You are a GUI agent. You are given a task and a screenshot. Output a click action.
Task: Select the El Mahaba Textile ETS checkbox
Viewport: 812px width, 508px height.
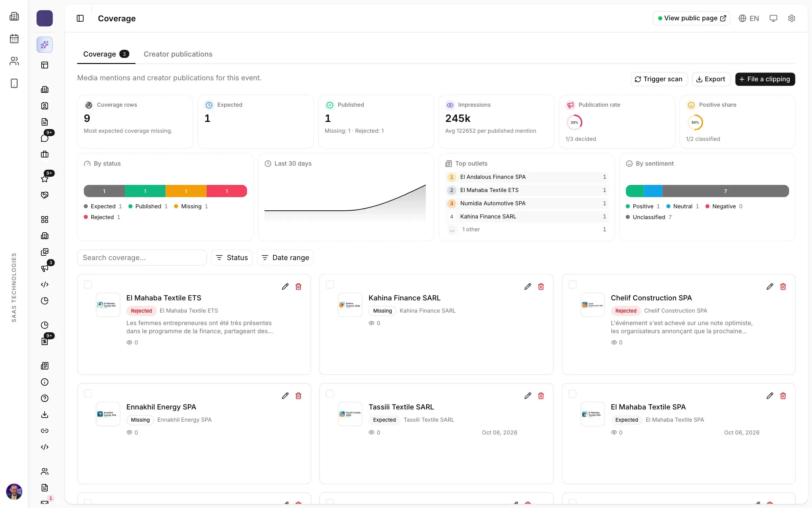tap(88, 284)
